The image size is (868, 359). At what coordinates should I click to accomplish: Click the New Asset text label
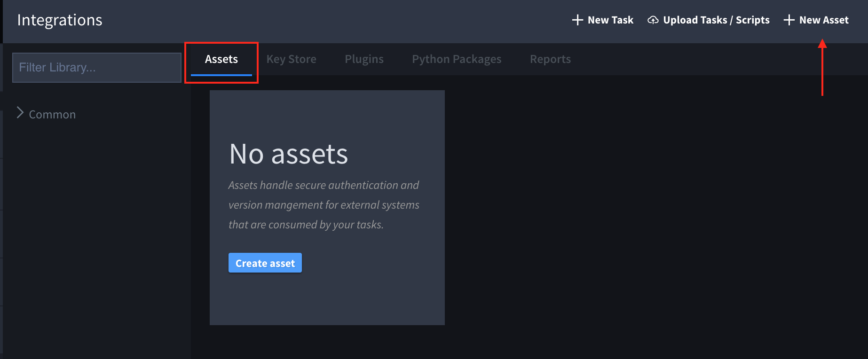(x=823, y=20)
